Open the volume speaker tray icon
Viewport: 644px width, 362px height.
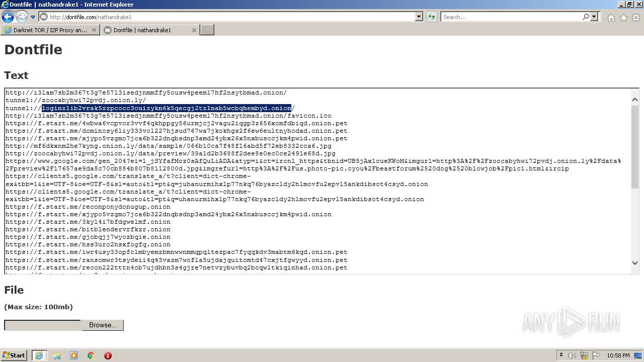pyautogui.click(x=572, y=355)
